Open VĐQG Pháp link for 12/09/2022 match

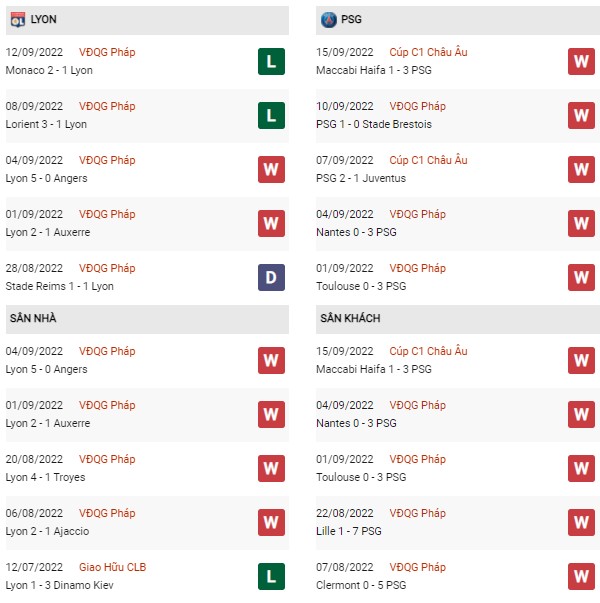107,52
